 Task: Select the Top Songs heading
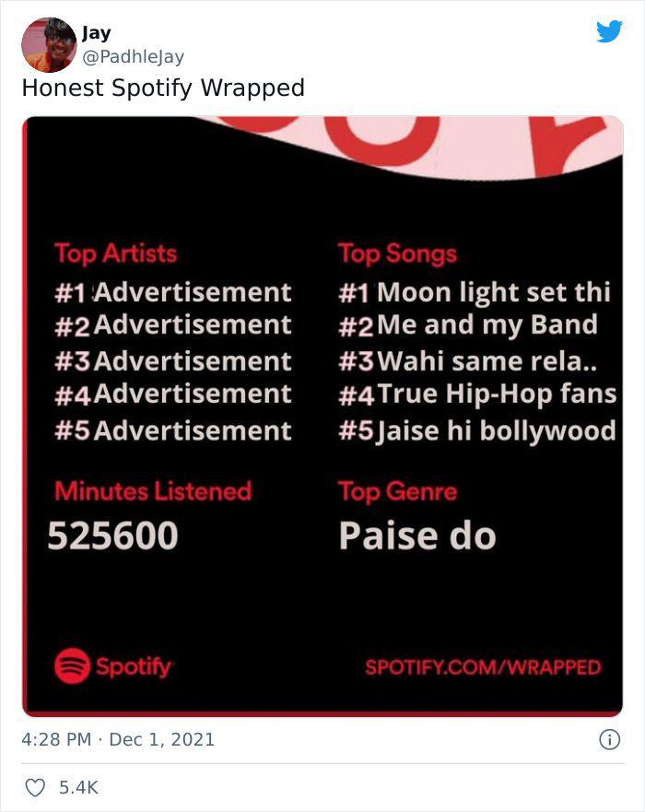397,253
